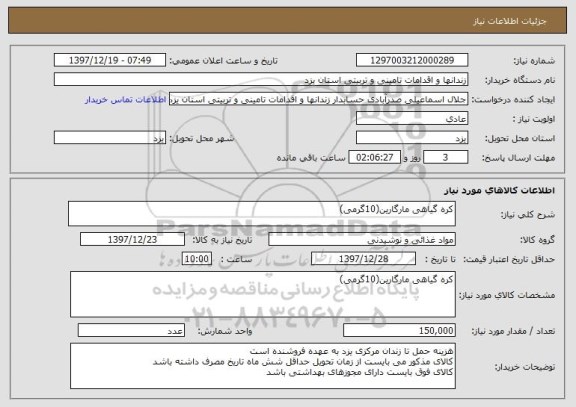Click the remaining time field 02:06:27
The width and height of the screenshot is (576, 407).
tap(374, 157)
